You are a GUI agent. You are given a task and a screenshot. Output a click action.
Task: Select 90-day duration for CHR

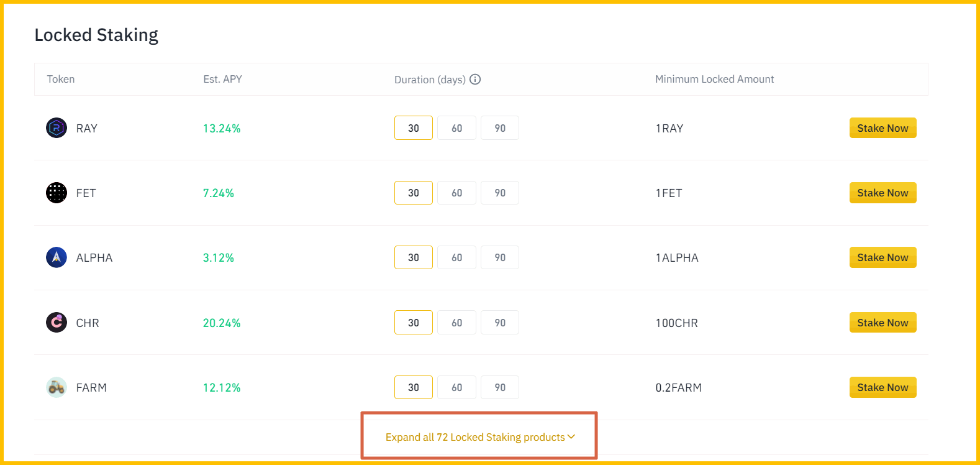point(500,323)
